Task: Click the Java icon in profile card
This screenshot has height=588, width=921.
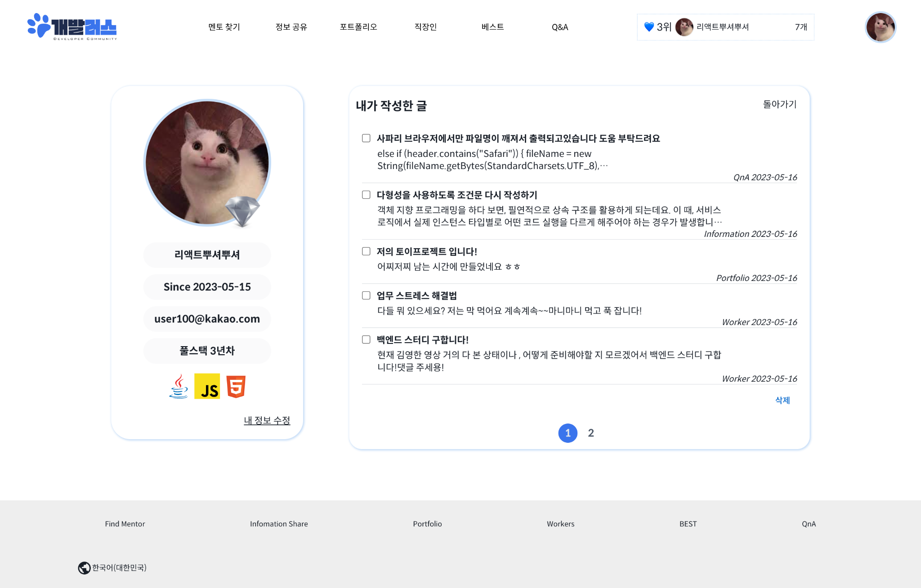Action: pos(179,387)
